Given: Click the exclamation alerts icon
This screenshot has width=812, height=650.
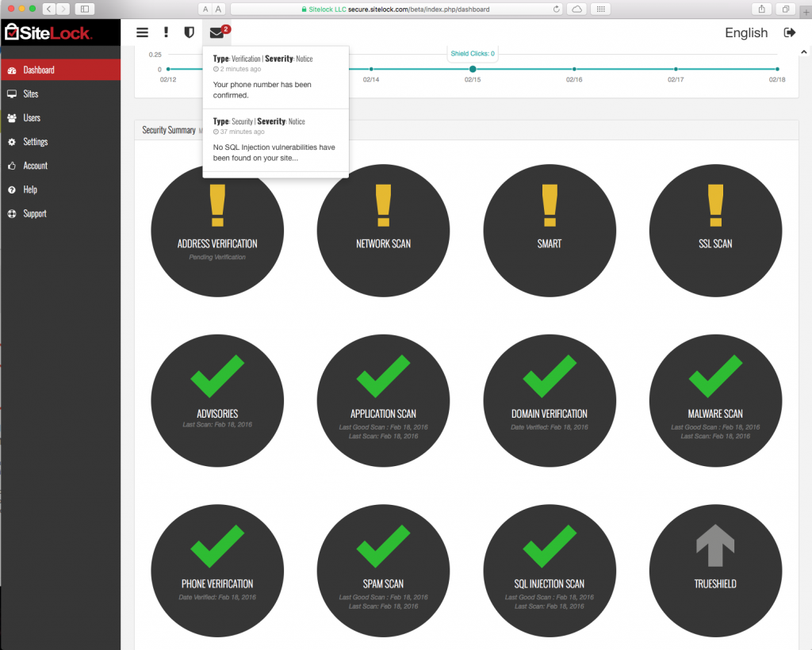Looking at the screenshot, I should [166, 32].
